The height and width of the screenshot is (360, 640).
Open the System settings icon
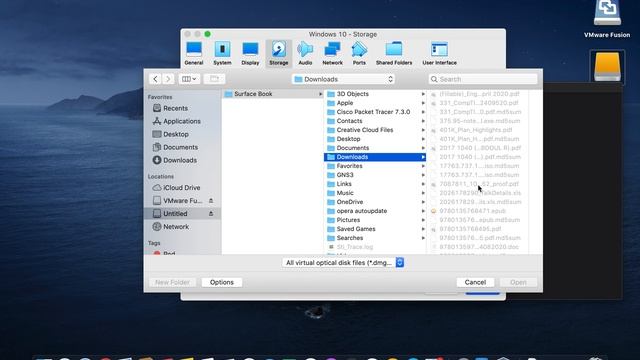[x=222, y=53]
